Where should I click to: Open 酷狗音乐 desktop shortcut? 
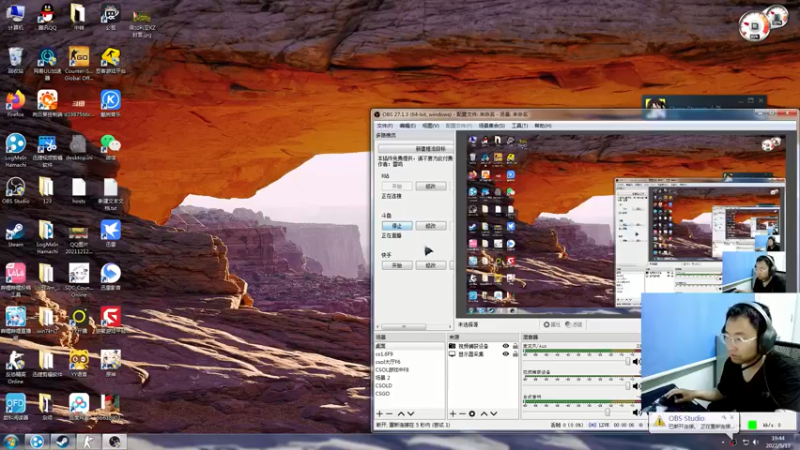110,104
